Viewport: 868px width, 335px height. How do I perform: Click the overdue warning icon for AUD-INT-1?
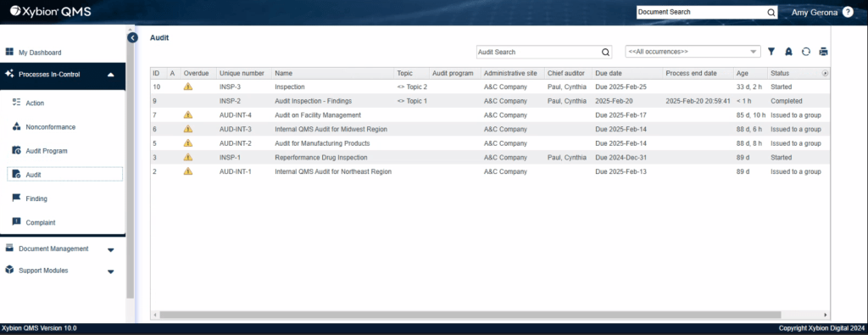188,171
